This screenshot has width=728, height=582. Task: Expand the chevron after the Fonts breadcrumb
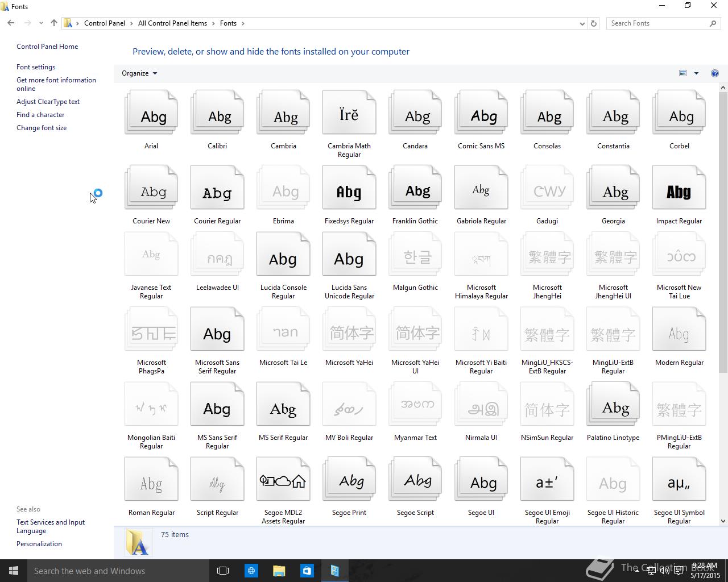click(243, 23)
